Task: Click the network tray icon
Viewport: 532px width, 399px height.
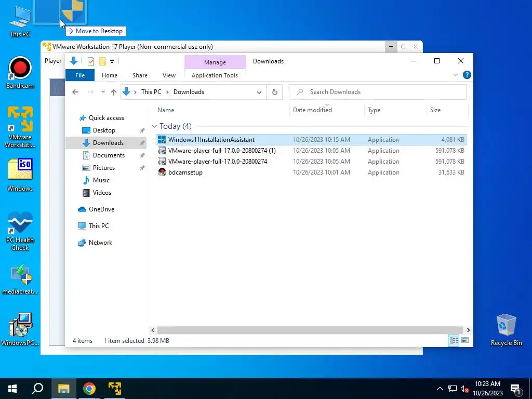Action: point(453,389)
